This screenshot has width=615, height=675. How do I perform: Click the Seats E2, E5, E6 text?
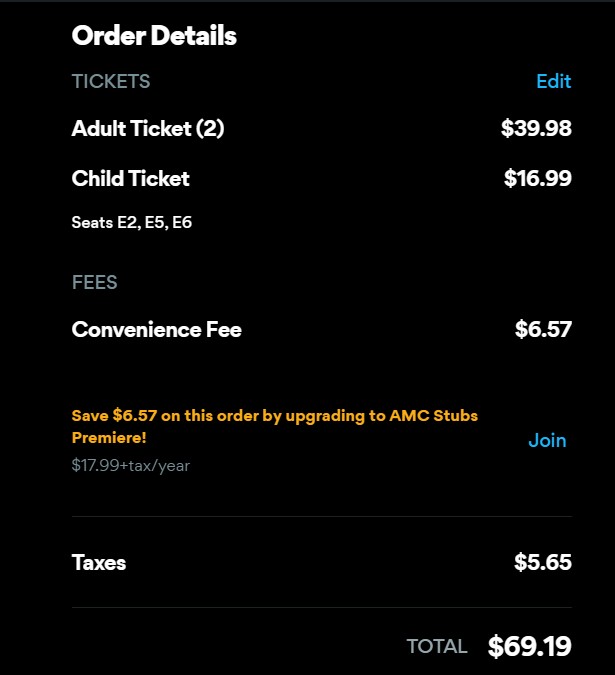click(x=132, y=222)
